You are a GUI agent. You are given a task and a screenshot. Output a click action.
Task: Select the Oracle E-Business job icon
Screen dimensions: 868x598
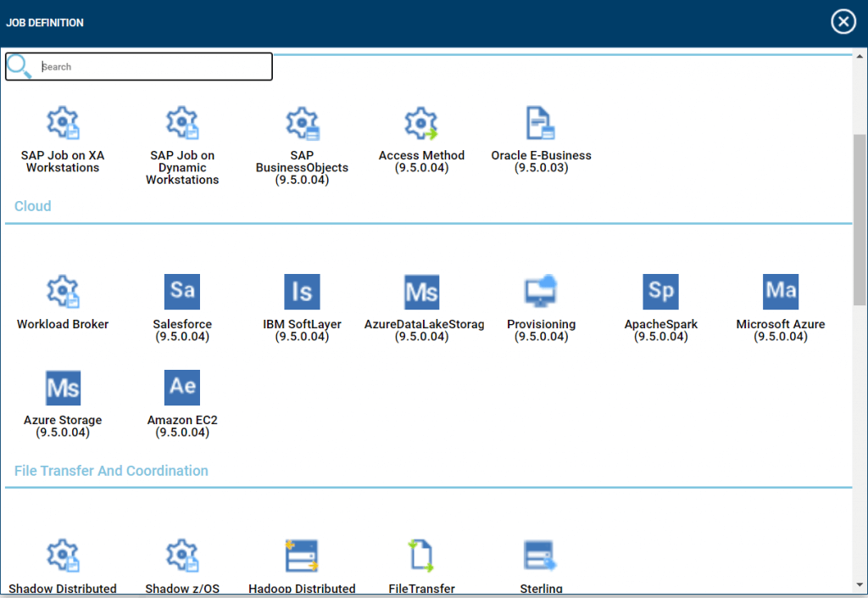tap(541, 124)
